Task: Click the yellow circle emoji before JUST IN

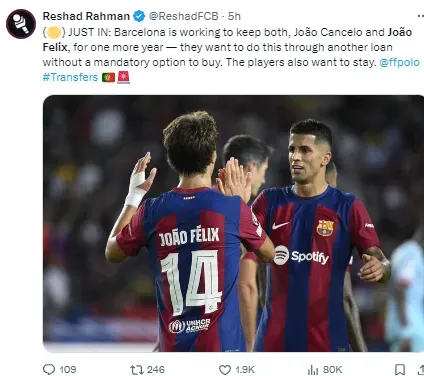Action: click(54, 32)
